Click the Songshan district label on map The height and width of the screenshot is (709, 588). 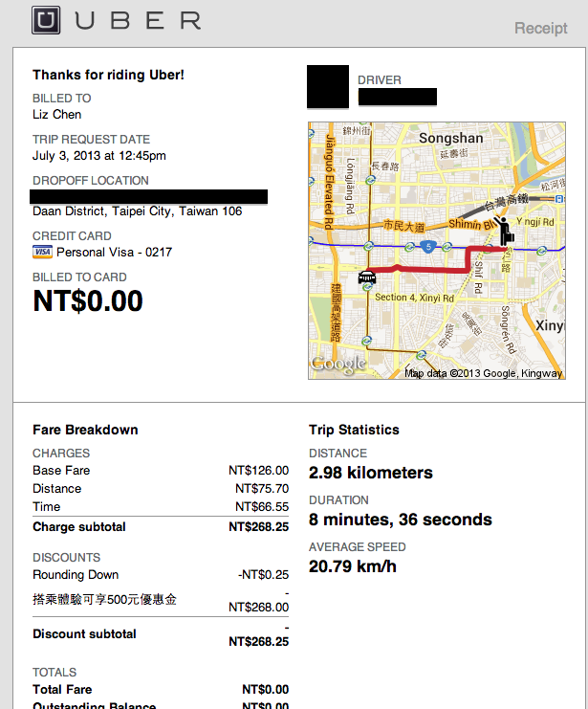click(450, 138)
